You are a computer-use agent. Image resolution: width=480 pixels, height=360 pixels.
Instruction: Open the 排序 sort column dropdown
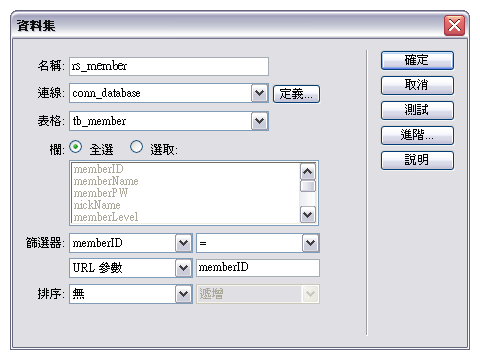coord(131,294)
